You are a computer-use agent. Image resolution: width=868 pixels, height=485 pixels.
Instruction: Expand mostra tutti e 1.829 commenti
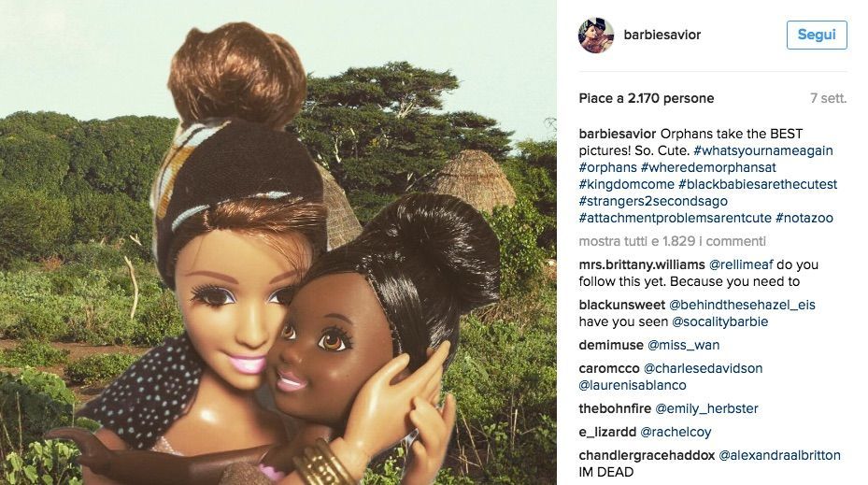click(673, 241)
